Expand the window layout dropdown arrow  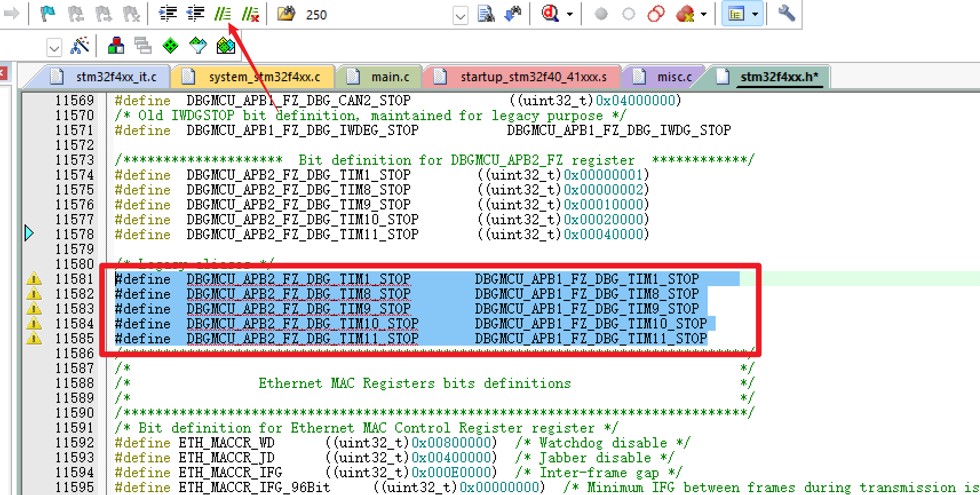tap(755, 14)
